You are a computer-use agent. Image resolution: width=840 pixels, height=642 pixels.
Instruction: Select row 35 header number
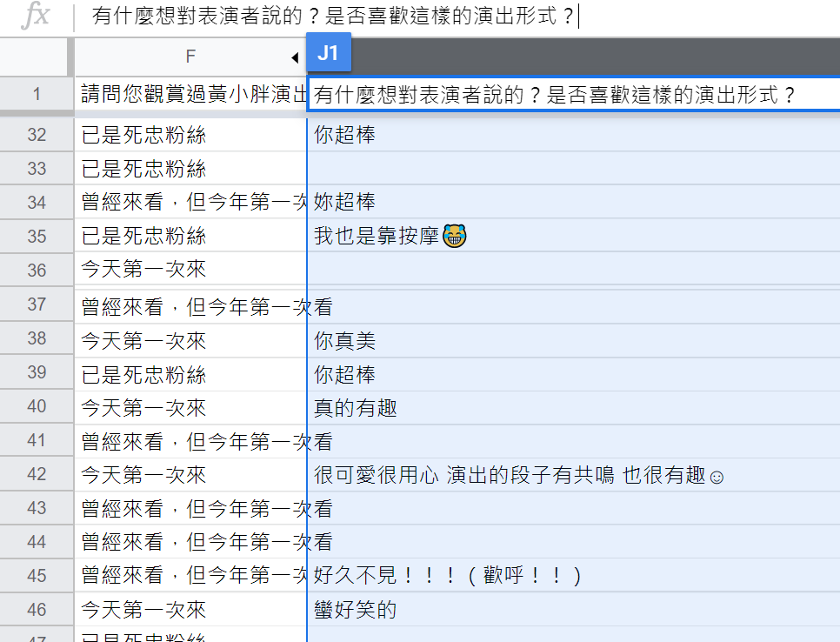37,236
